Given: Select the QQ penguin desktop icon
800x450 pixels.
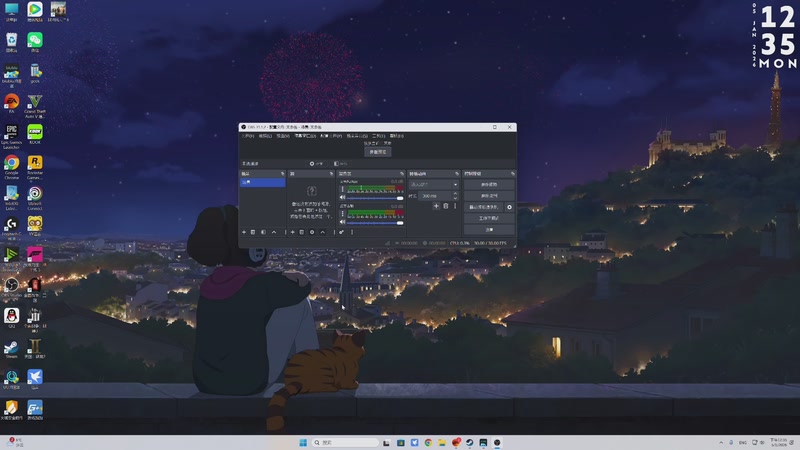Looking at the screenshot, I should coord(11,318).
